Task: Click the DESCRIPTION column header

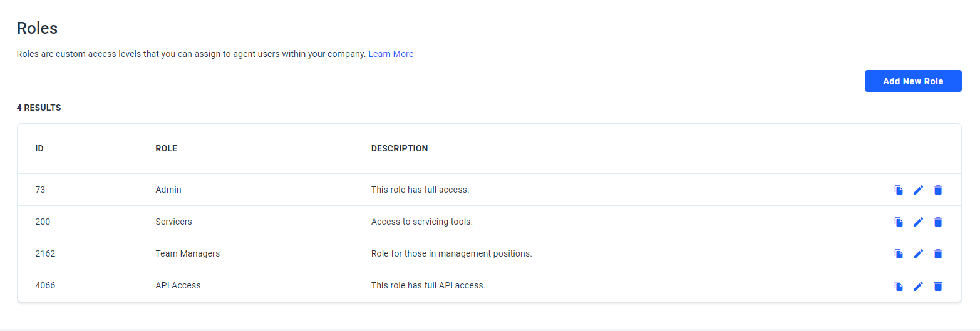Action: (x=400, y=149)
